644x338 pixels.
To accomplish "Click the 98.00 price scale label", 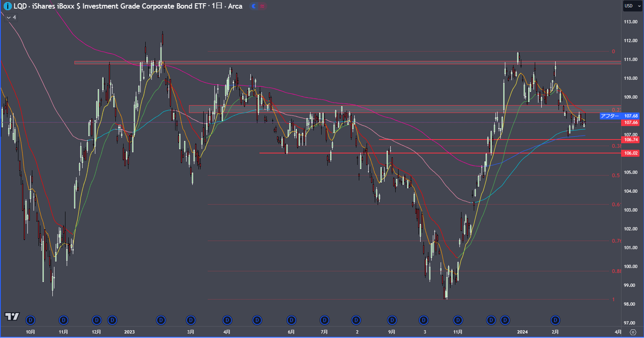I will tap(629, 304).
